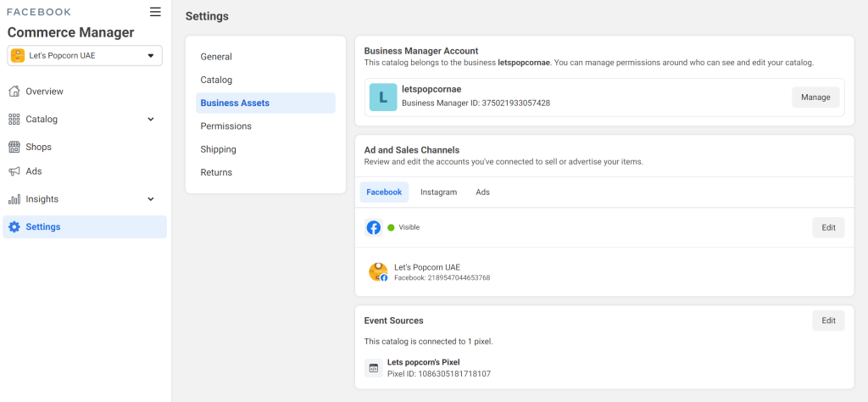Select Business Assets settings section
The height and width of the screenshot is (402, 868).
tap(265, 103)
